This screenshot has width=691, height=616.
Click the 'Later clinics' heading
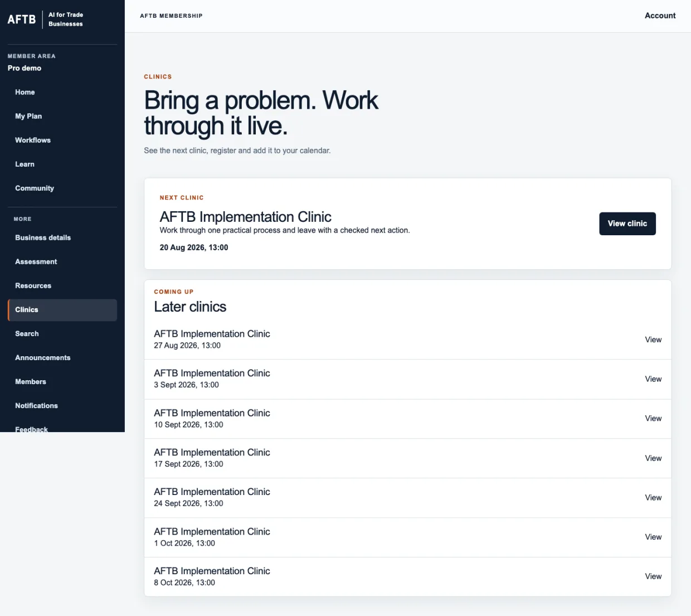190,307
